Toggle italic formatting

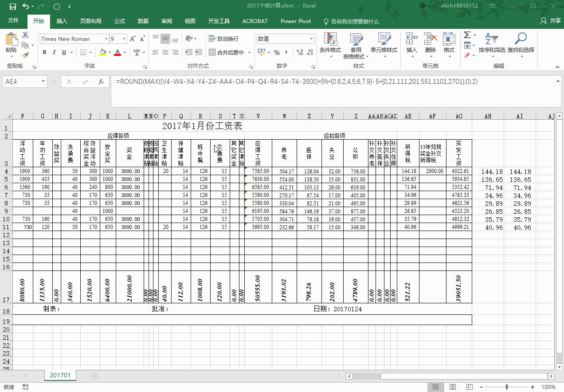point(53,52)
